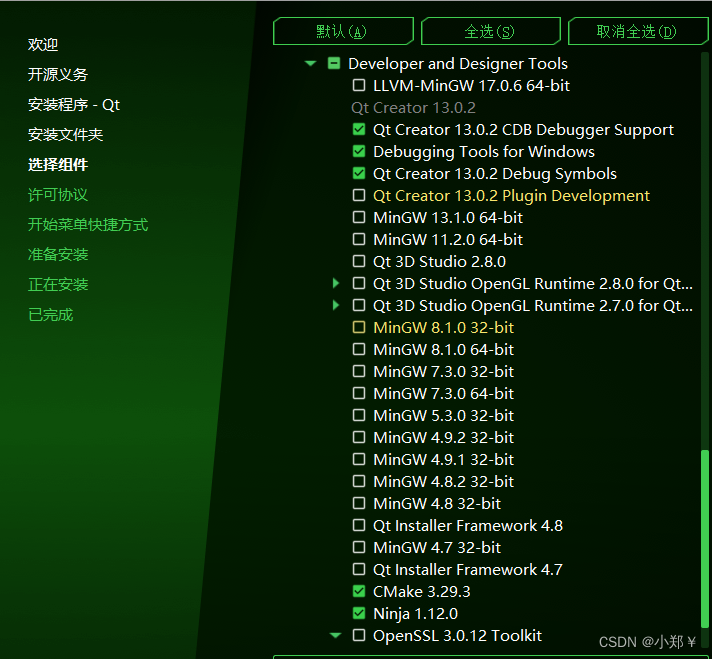The height and width of the screenshot is (659, 712).
Task: Check the MinGW 5.3.0 32-bit checkbox
Action: point(359,415)
